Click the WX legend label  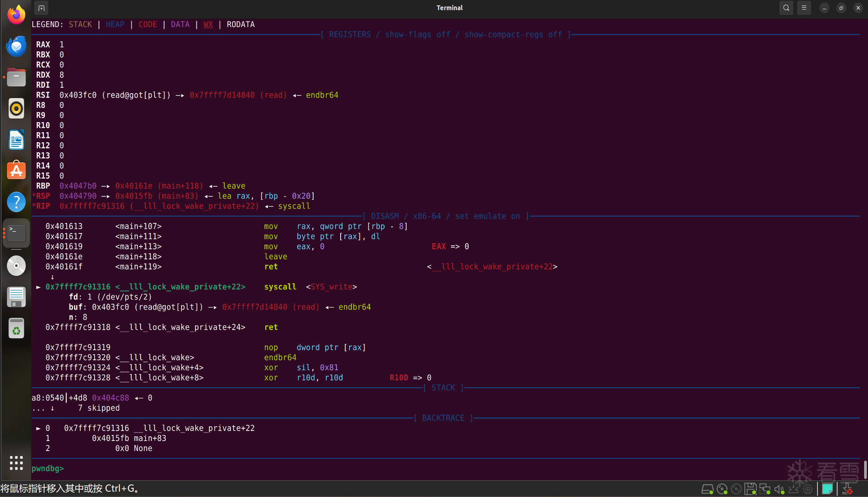coord(208,24)
